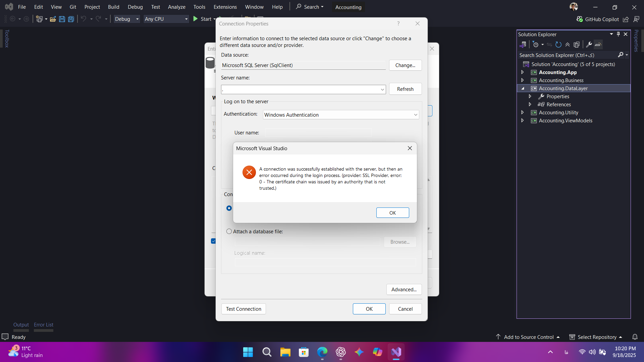Click the notifications bell in status bar
Viewport: 644px width, 362px height.
(x=635, y=337)
